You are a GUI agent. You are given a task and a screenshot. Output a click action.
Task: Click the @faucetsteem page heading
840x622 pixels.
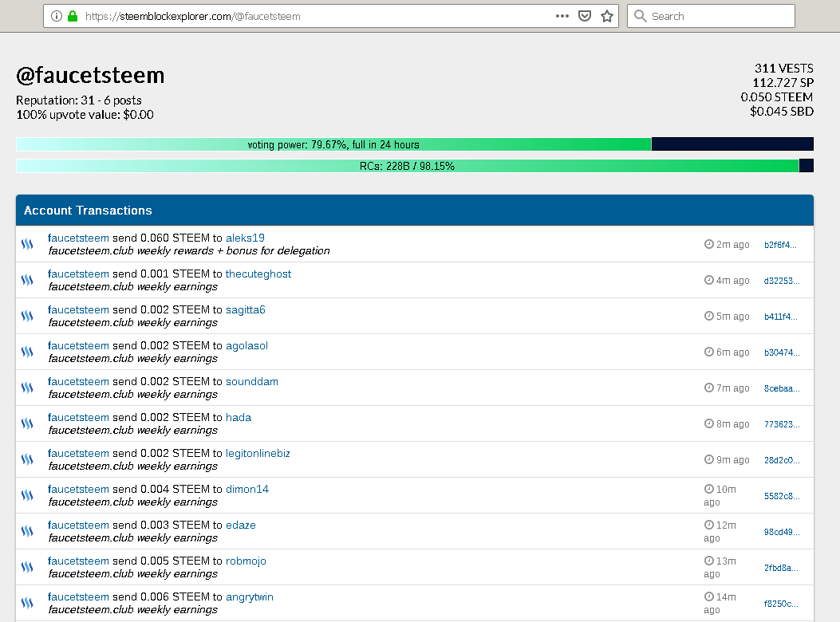click(90, 75)
